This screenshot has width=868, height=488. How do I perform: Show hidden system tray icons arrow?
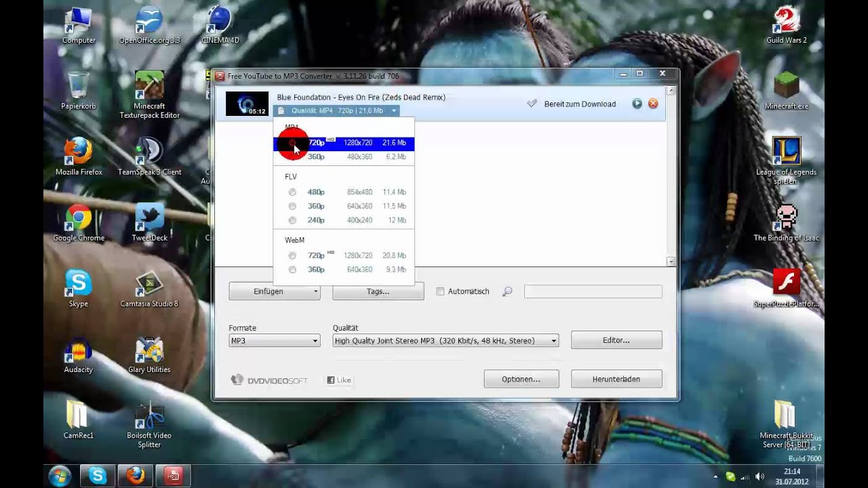tap(715, 476)
